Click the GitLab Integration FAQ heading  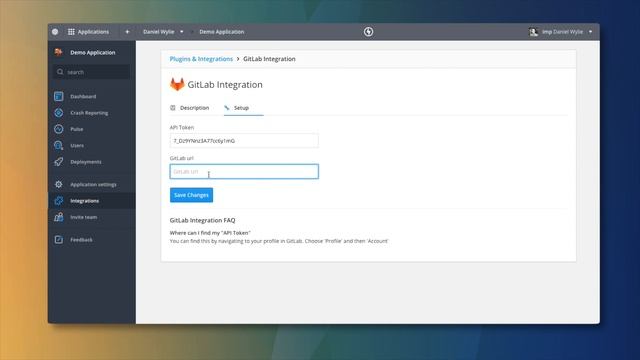(x=202, y=220)
